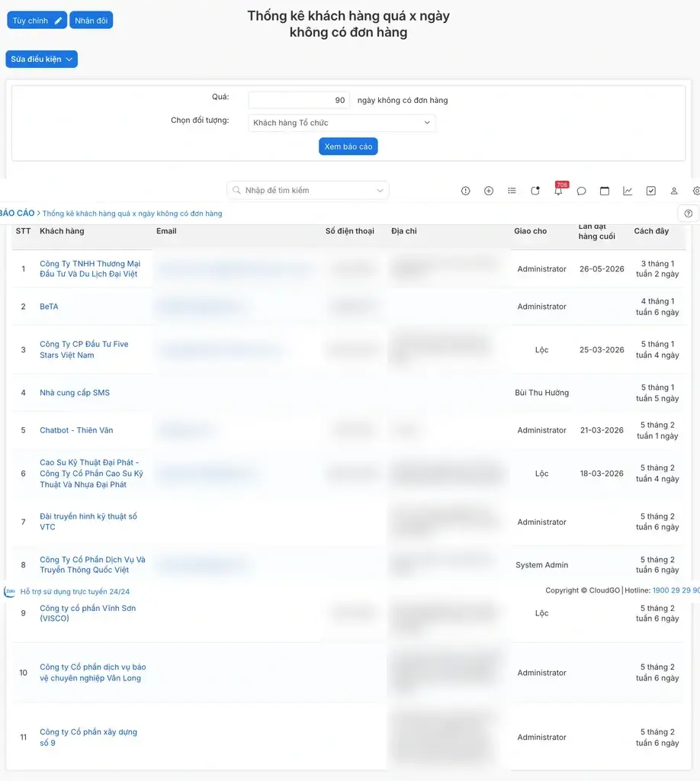Open customer Công ty Cổ phần xây dựng số 9
The image size is (700, 781).
tap(88, 738)
